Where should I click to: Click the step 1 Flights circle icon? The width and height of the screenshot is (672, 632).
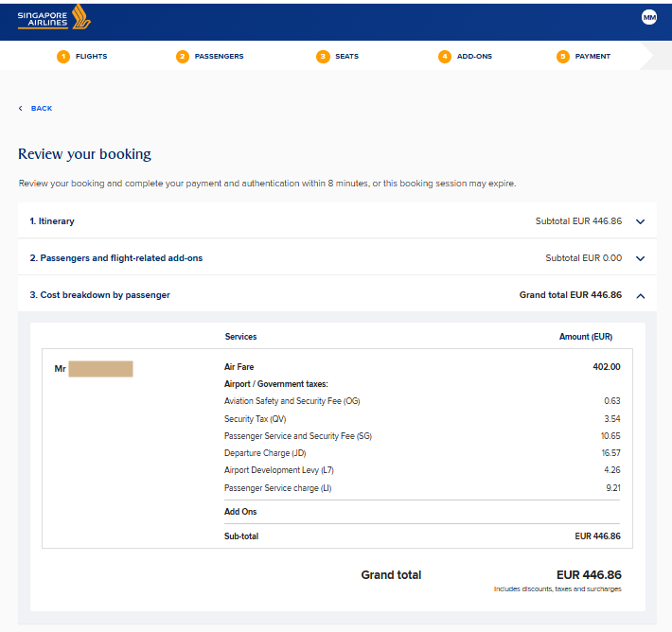click(x=63, y=56)
